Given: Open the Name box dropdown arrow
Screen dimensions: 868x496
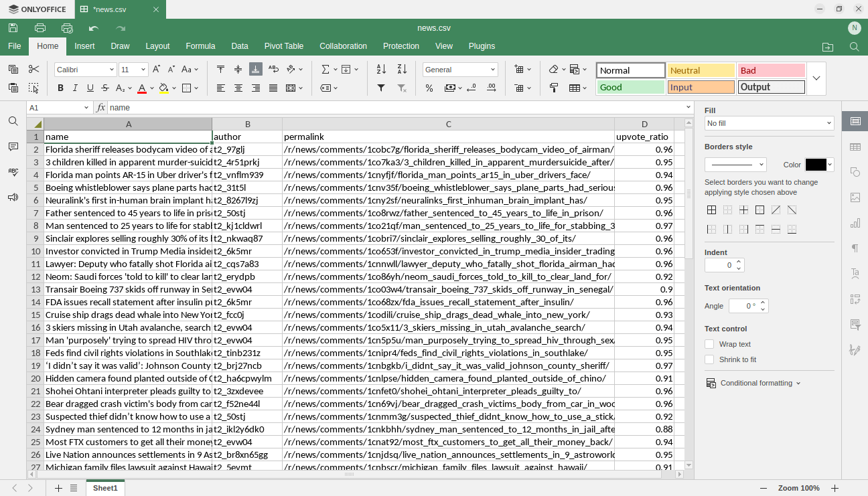Looking at the screenshot, I should (x=86, y=108).
